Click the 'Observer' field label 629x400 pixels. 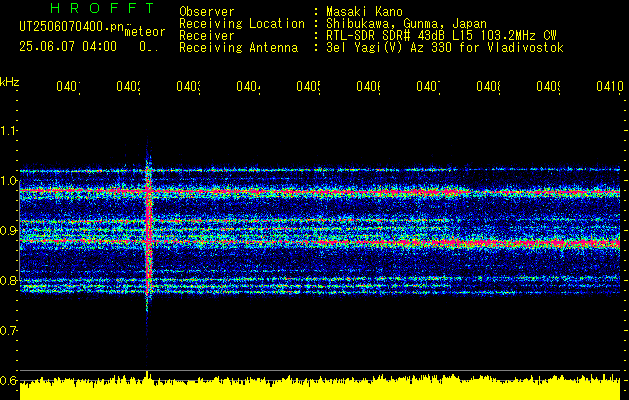pyautogui.click(x=207, y=12)
